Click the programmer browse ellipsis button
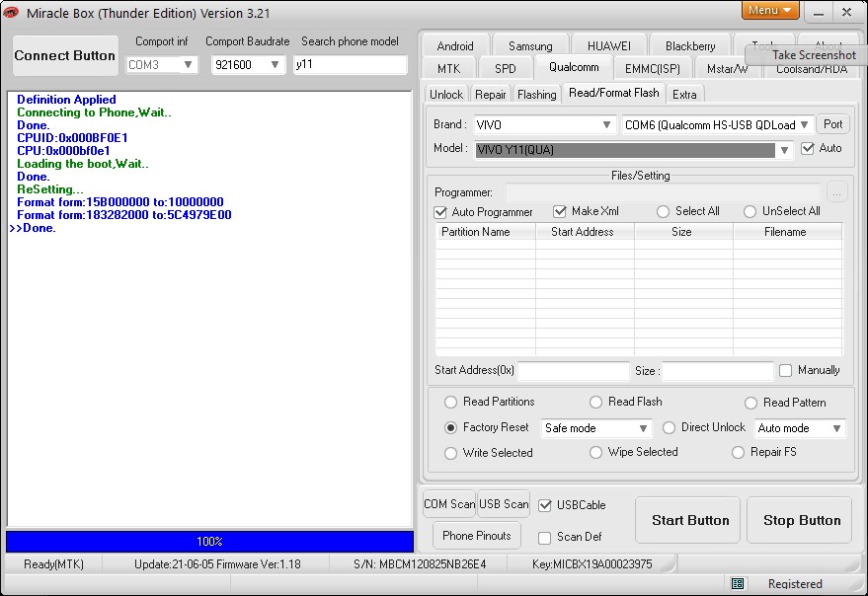This screenshot has width=868, height=596. (x=836, y=192)
